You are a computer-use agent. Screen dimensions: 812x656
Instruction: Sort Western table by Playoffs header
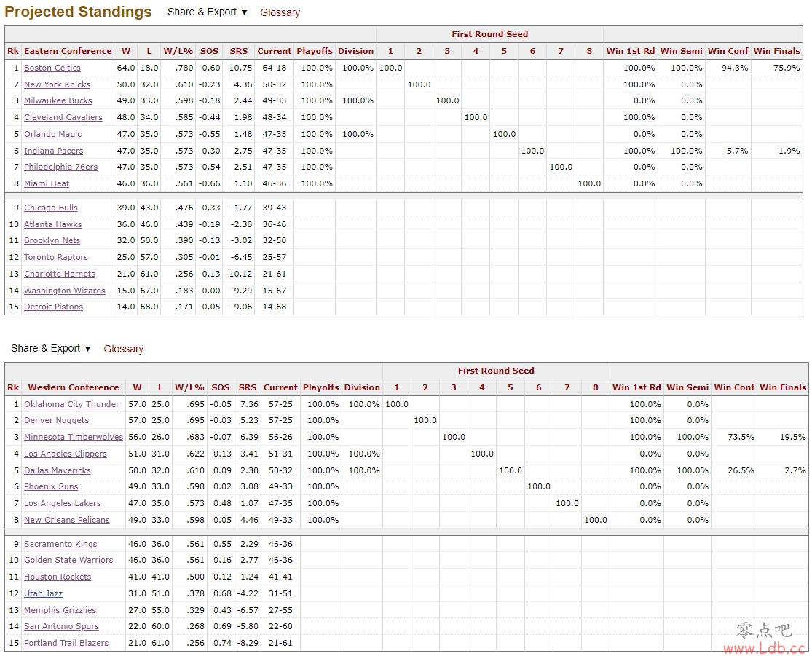(x=320, y=387)
